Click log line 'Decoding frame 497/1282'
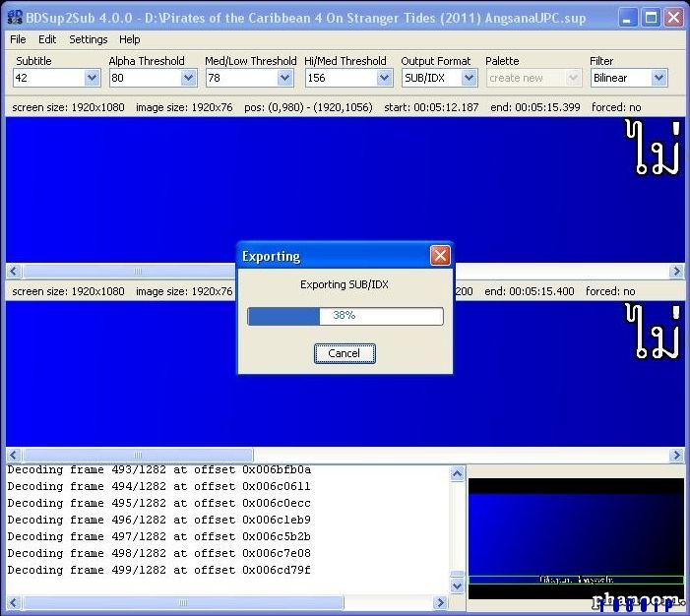 [x=159, y=537]
